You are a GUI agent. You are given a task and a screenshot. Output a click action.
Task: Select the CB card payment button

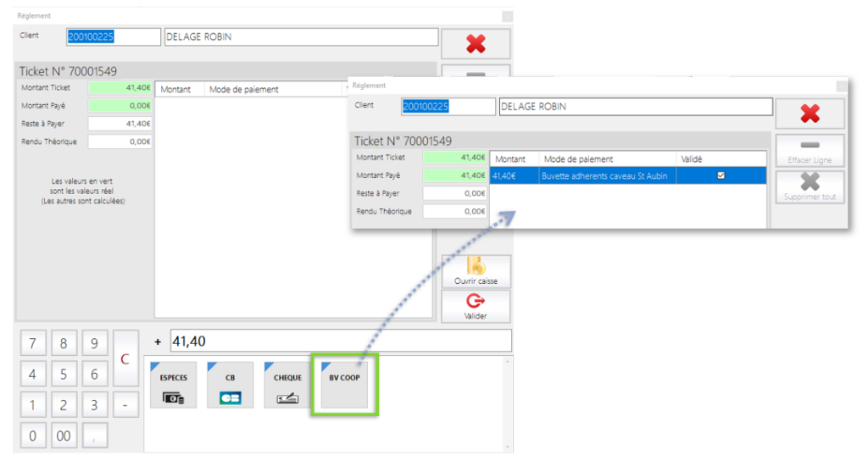coord(230,385)
